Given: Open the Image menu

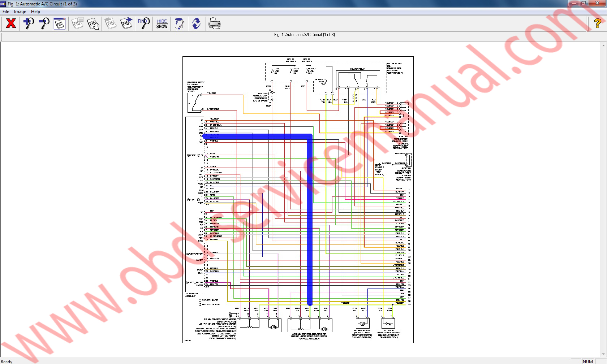Looking at the screenshot, I should [x=20, y=11].
